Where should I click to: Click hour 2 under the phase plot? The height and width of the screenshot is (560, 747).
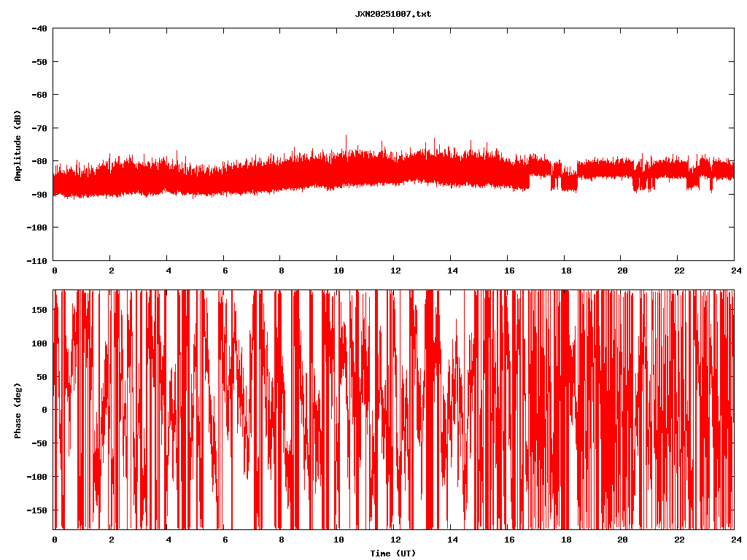click(x=111, y=540)
